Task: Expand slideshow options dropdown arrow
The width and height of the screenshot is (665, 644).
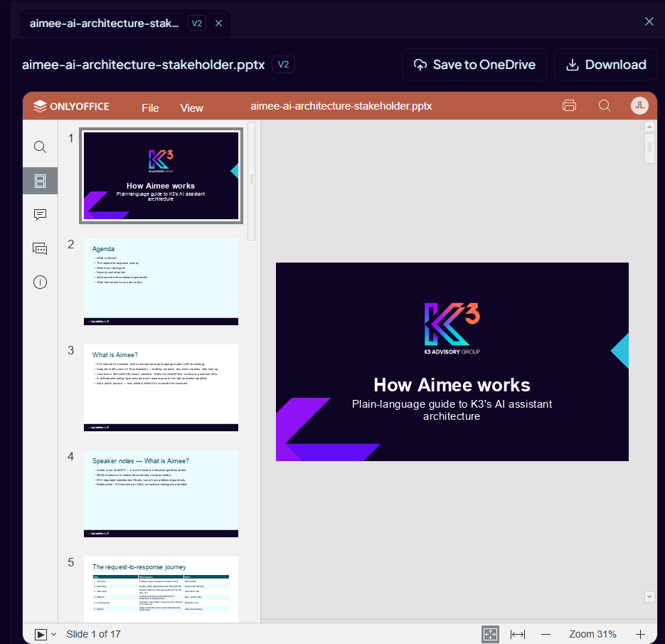Action: click(53, 634)
